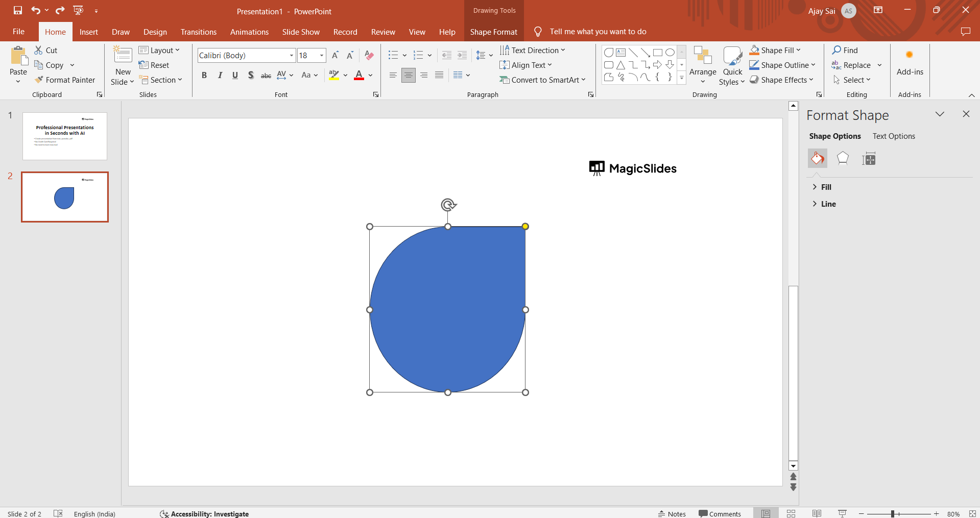Click the Save icon in title bar
Viewport: 980px width, 518px height.
(x=18, y=10)
